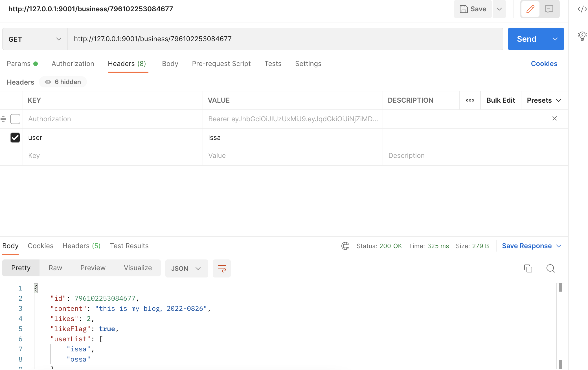Image resolution: width=588 pixels, height=370 pixels.
Task: Open the response Headers (5) tab
Action: (82, 246)
